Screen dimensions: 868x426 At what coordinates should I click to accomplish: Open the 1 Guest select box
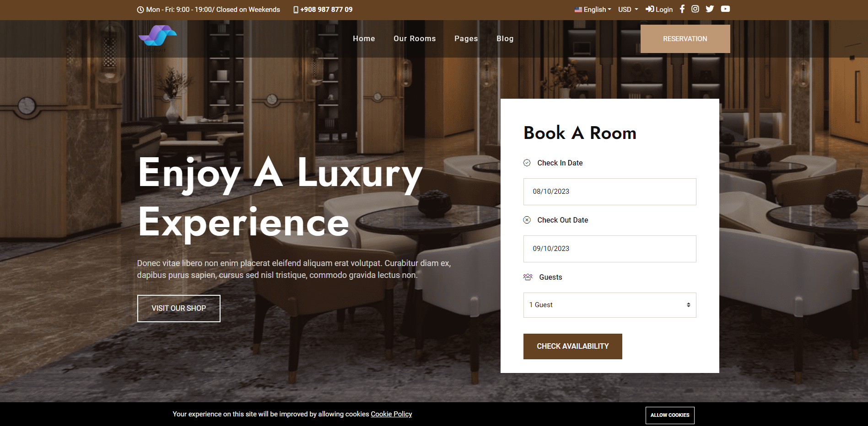(609, 305)
